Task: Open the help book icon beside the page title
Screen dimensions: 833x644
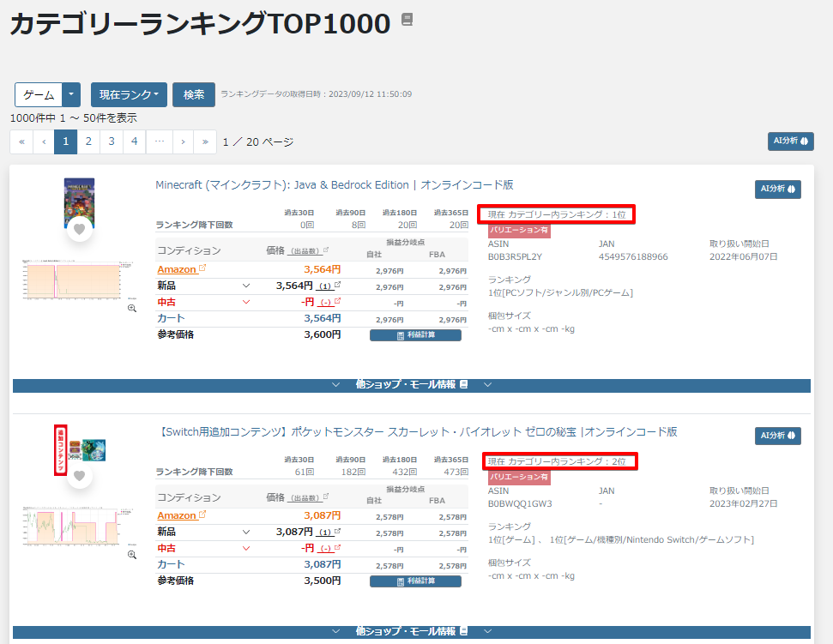Action: pyautogui.click(x=407, y=20)
